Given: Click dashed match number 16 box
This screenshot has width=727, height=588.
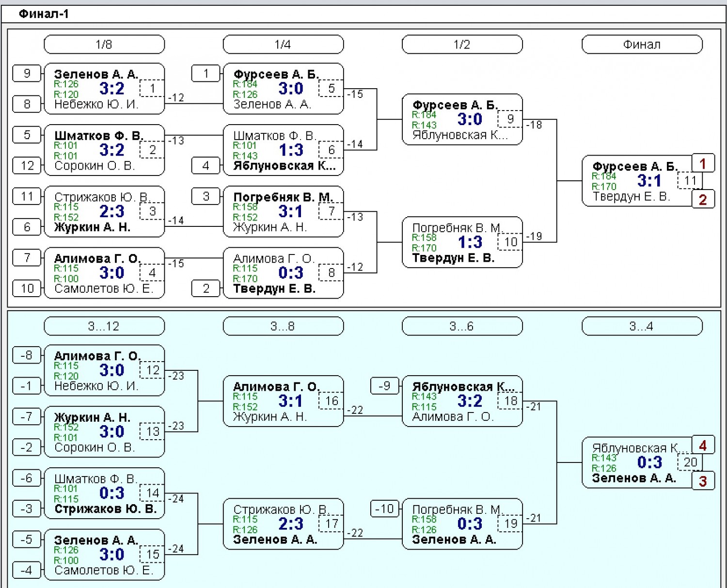Looking at the screenshot, I should [332, 401].
